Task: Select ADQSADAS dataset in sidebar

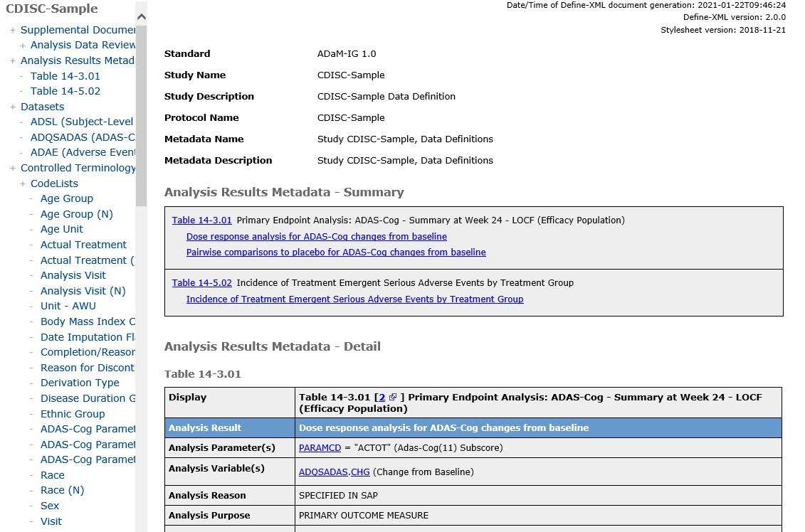Action: (82, 137)
